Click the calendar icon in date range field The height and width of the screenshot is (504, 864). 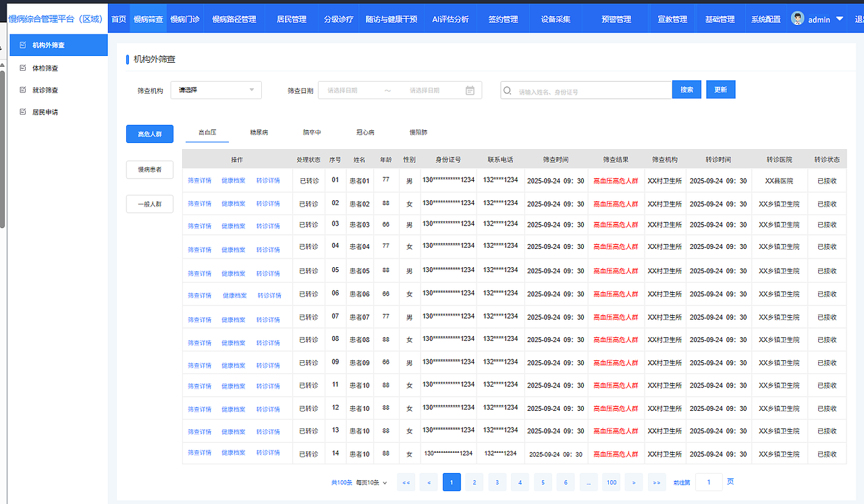coord(470,90)
